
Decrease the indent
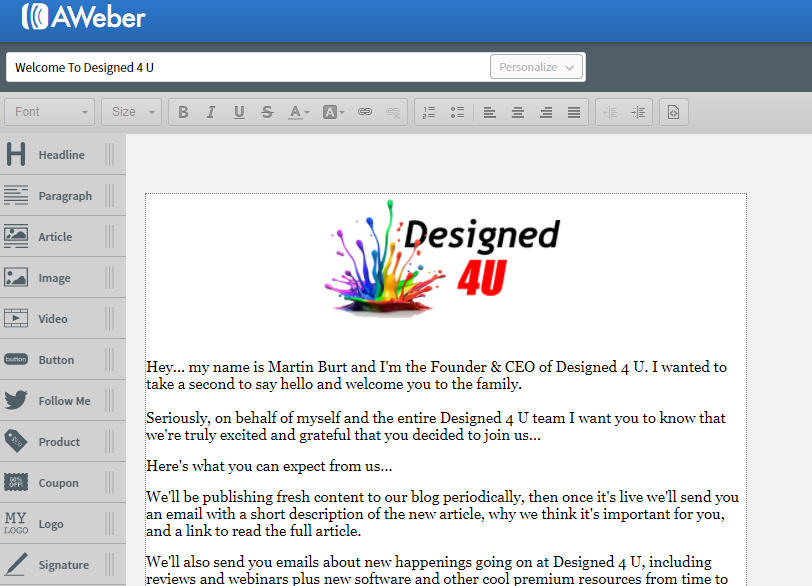click(x=610, y=112)
